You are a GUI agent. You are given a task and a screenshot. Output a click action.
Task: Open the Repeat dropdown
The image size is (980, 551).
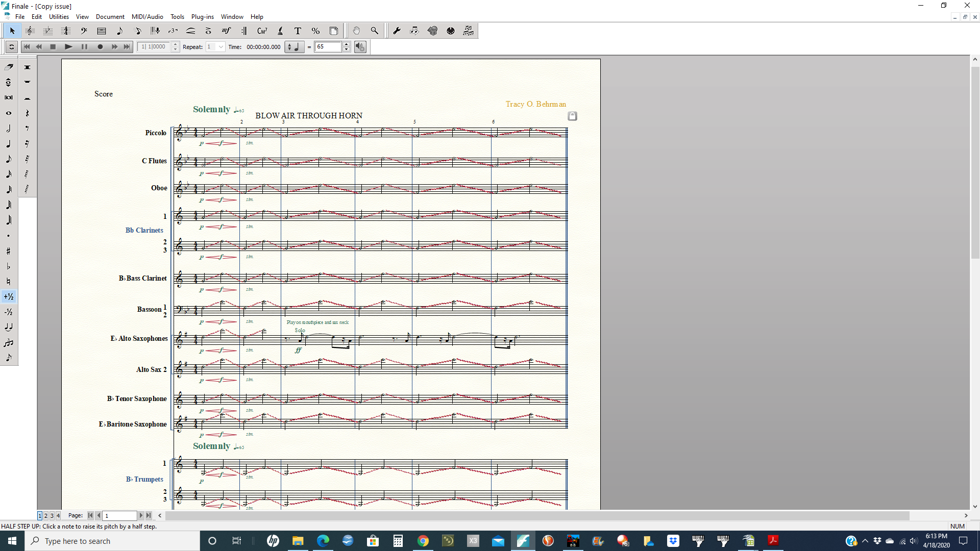click(x=220, y=47)
